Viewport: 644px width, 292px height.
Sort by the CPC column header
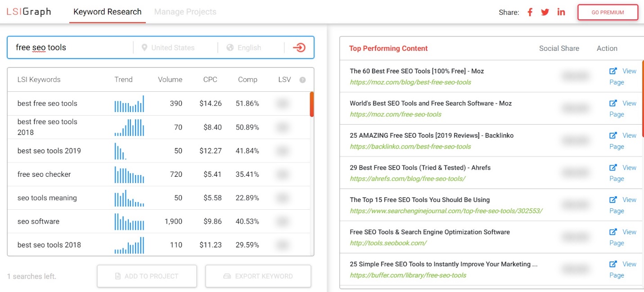pyautogui.click(x=210, y=80)
